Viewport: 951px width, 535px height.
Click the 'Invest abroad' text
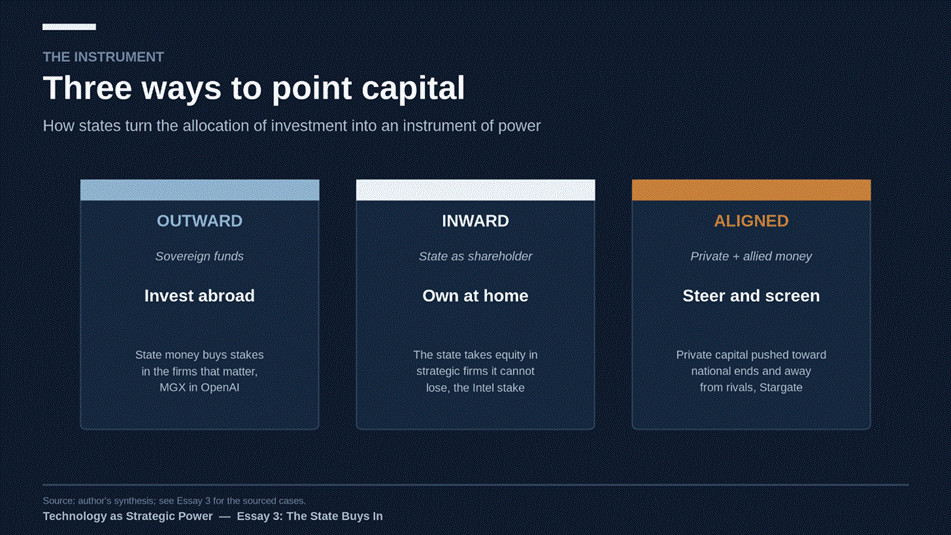[200, 296]
